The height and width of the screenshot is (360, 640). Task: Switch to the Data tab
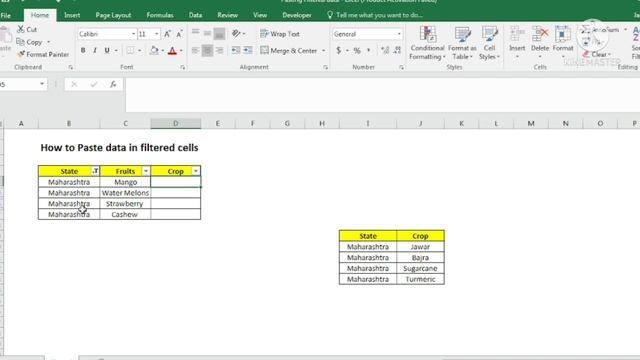click(195, 15)
